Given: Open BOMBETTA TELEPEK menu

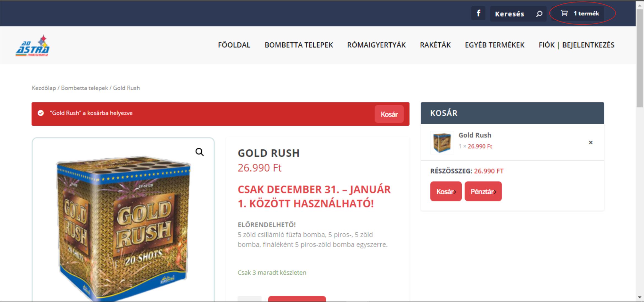Looking at the screenshot, I should 299,45.
